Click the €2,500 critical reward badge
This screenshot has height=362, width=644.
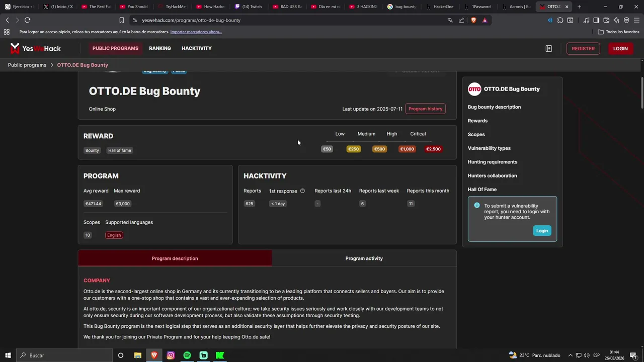[433, 149]
